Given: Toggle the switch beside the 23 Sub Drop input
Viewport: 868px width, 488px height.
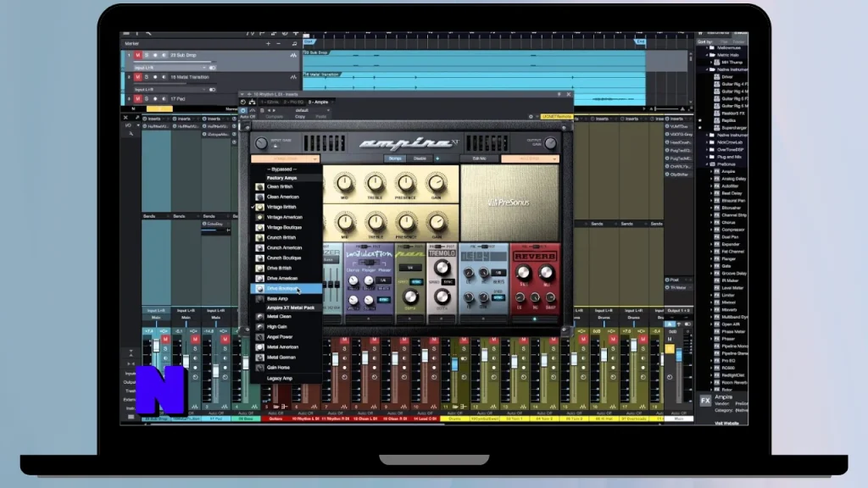Looking at the screenshot, I should [x=213, y=68].
